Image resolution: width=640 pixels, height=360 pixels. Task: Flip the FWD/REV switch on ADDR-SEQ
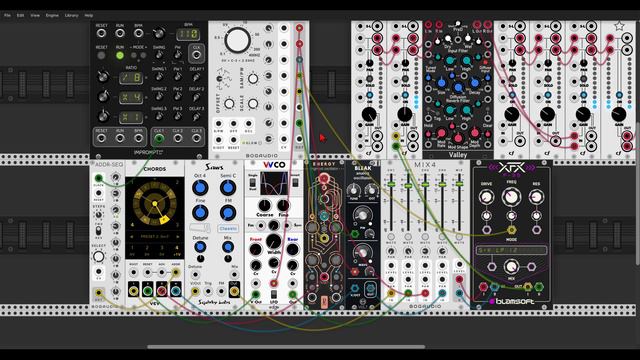coord(98,231)
